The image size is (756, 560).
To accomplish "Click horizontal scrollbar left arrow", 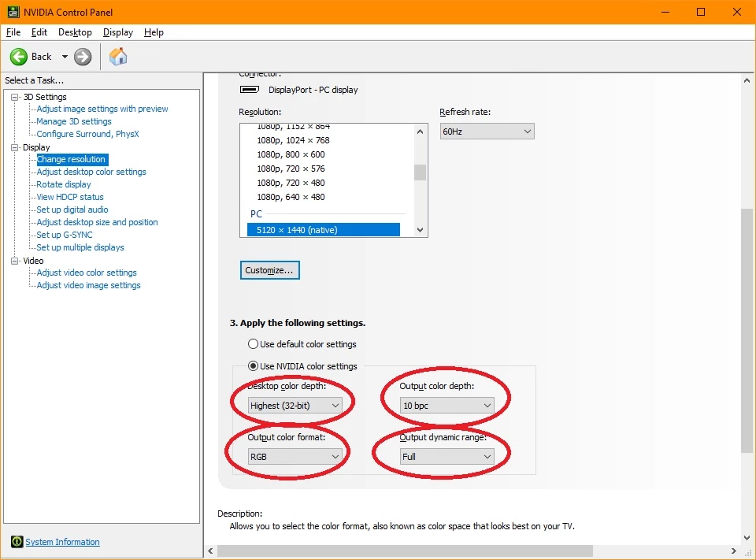I will [211, 551].
